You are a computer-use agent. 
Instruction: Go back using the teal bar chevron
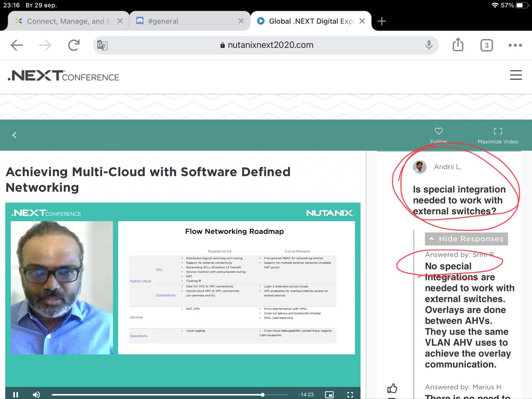click(x=15, y=135)
